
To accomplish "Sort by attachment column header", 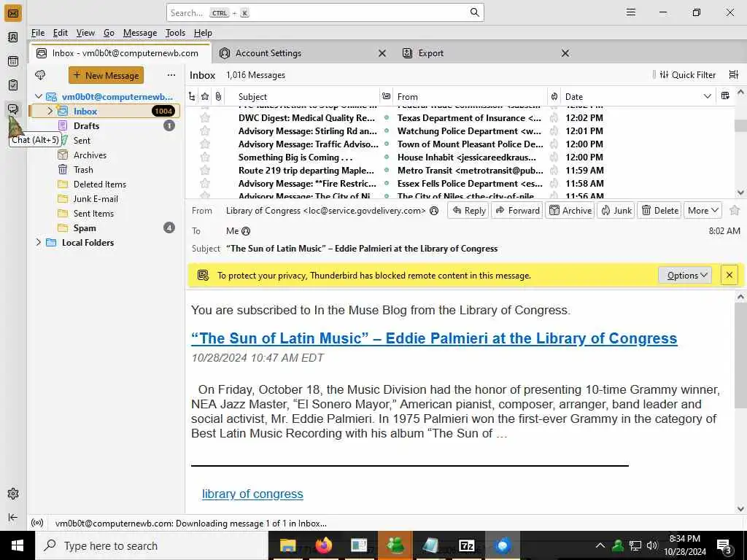I will pos(218,96).
